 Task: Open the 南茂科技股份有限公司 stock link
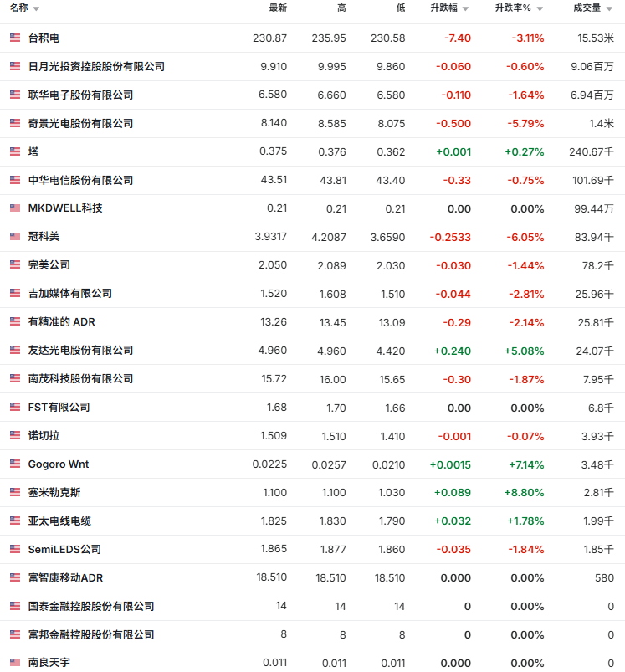80,379
